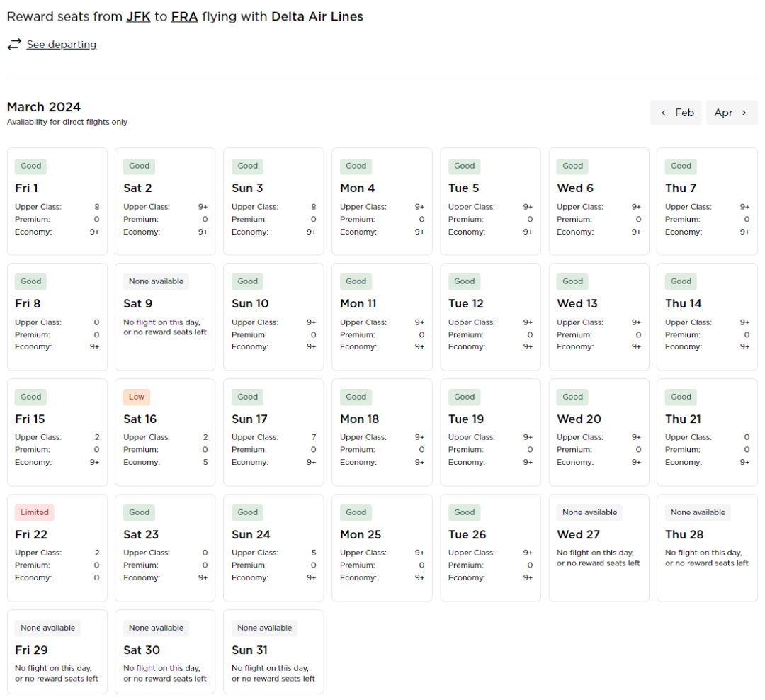Click the Wed 27 none available card
This screenshot has height=700, width=765.
[x=599, y=548]
